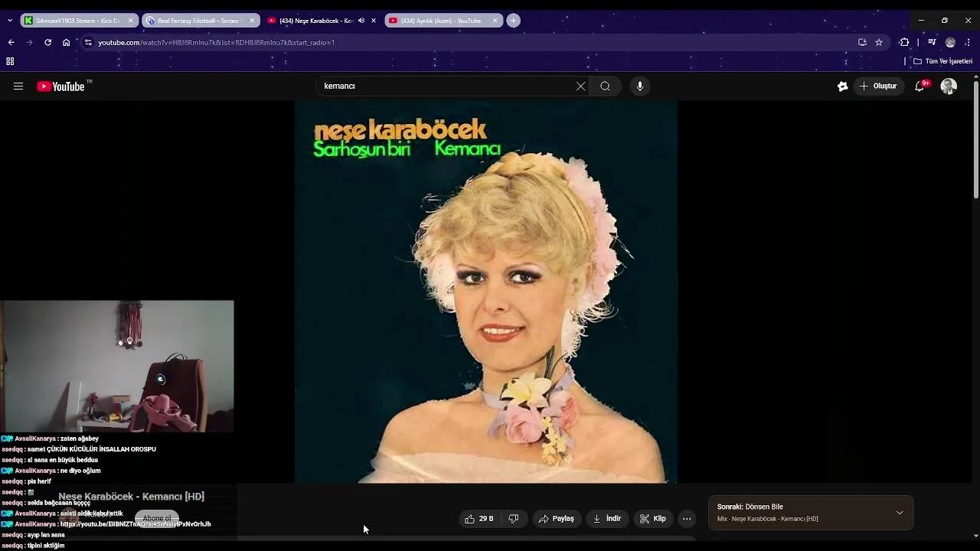The height and width of the screenshot is (551, 980).
Task: Open a new browser tab with plus
Action: pyautogui.click(x=514, y=21)
